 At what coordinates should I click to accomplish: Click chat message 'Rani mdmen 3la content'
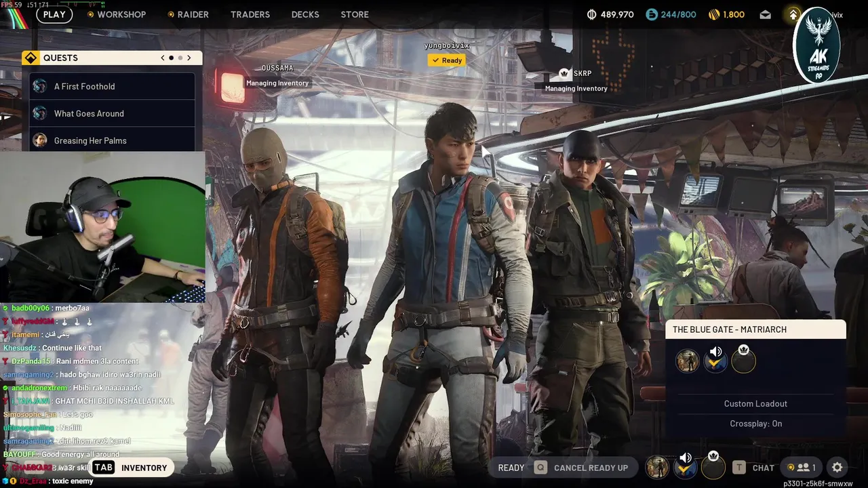tap(98, 361)
